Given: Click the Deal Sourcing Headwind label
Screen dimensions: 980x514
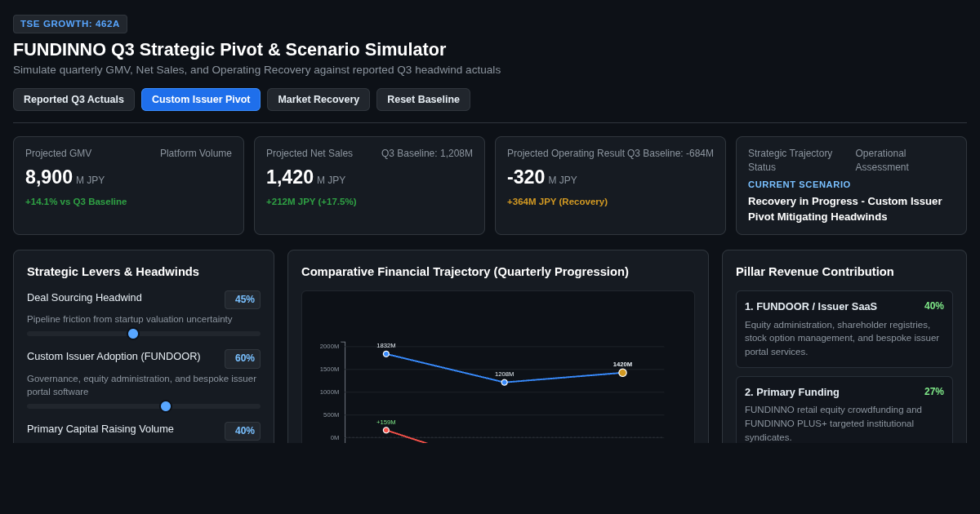Looking at the screenshot, I should coord(84,298).
